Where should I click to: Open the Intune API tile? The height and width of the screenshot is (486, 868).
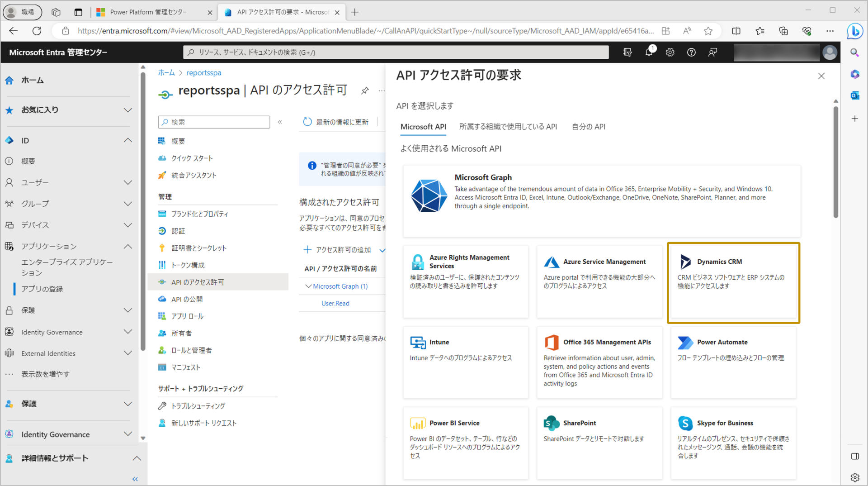coord(466,362)
